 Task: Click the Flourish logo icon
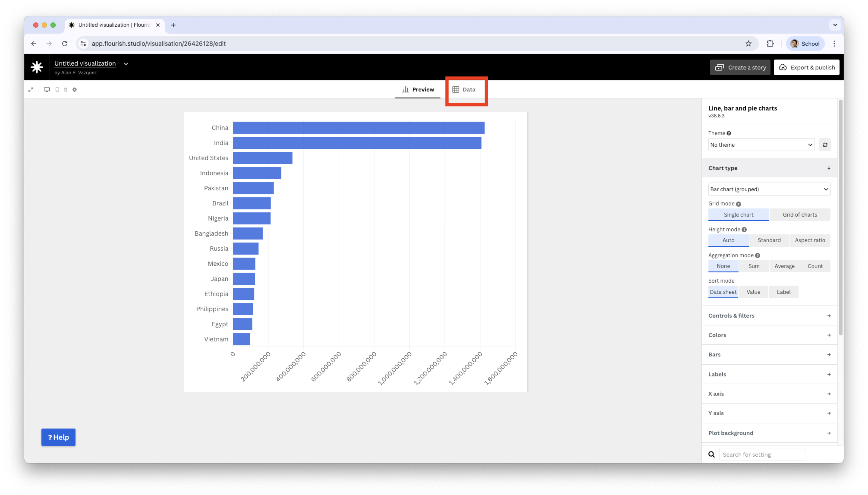point(37,67)
